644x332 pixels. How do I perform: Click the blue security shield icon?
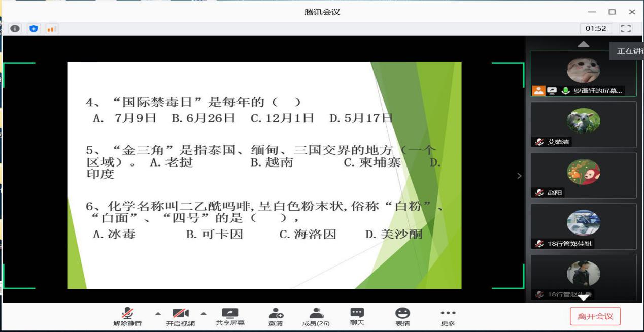[33, 29]
